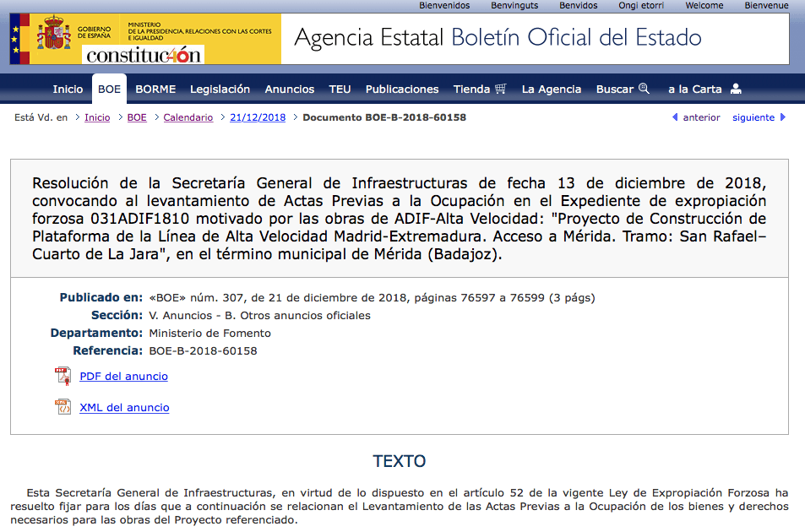Switch language via Bienvenidos
805x532 pixels.
[444, 5]
